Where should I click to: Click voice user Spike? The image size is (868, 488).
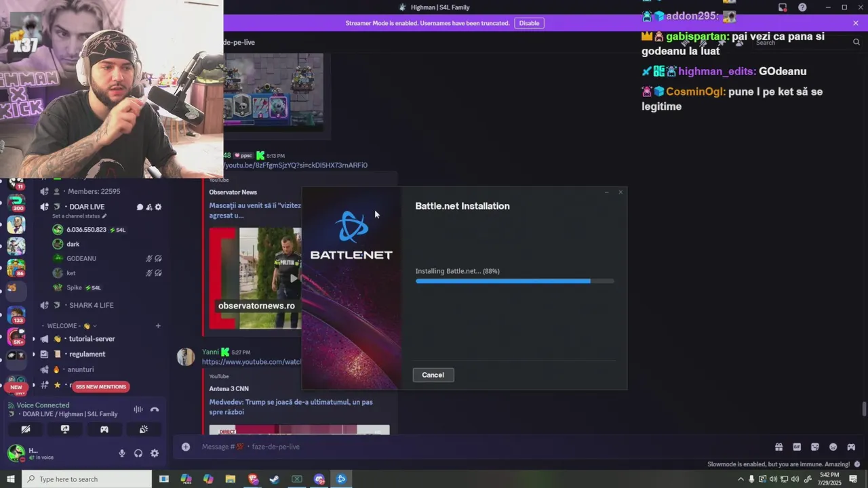[x=75, y=287]
